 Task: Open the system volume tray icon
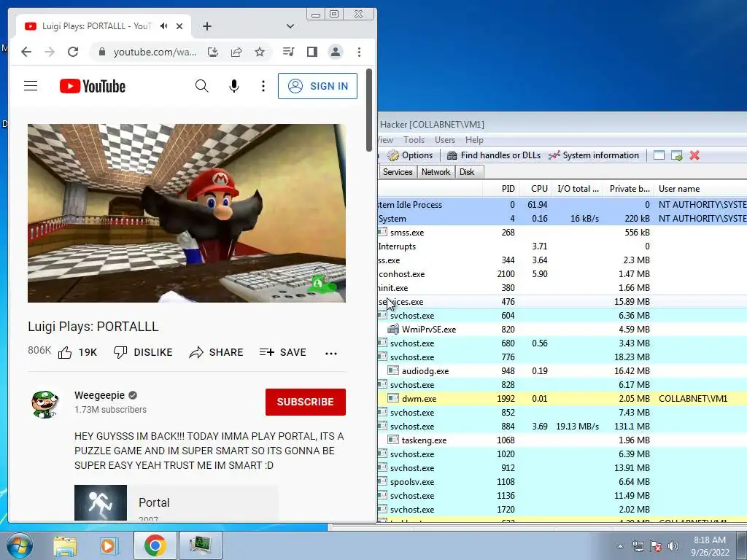click(x=673, y=546)
